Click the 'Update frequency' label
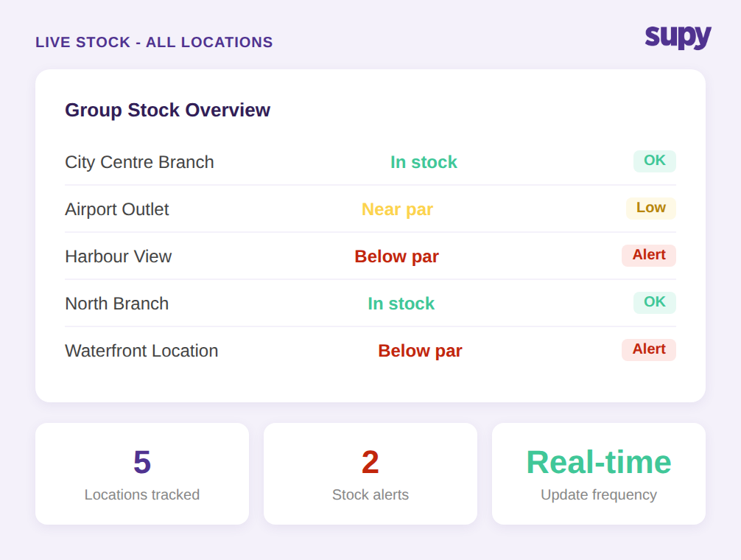Viewport: 741px width, 560px height. pos(599,494)
